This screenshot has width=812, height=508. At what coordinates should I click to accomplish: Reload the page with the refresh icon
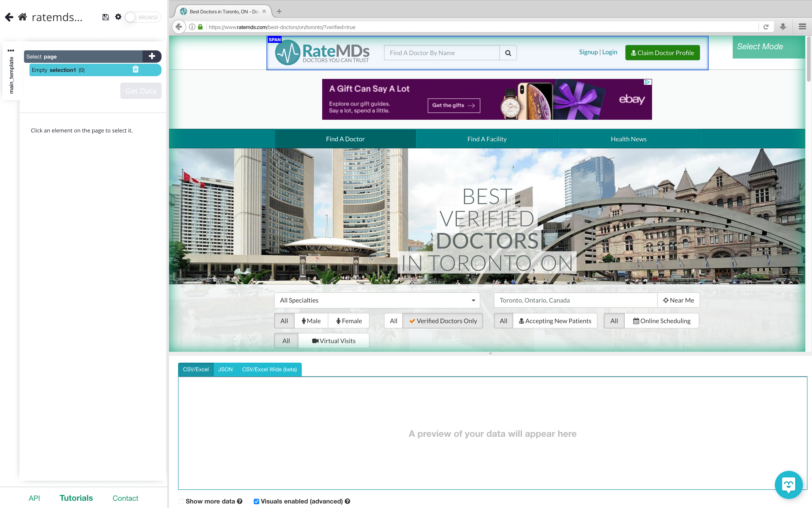766,27
